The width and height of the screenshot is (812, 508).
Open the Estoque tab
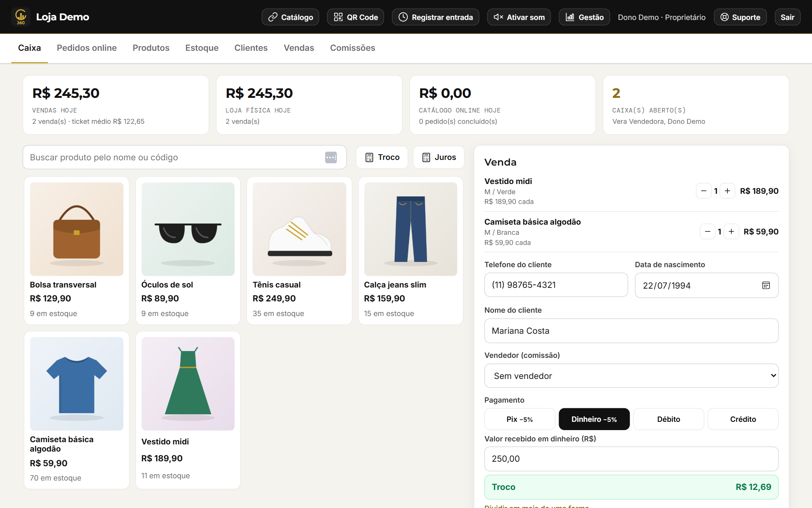202,48
